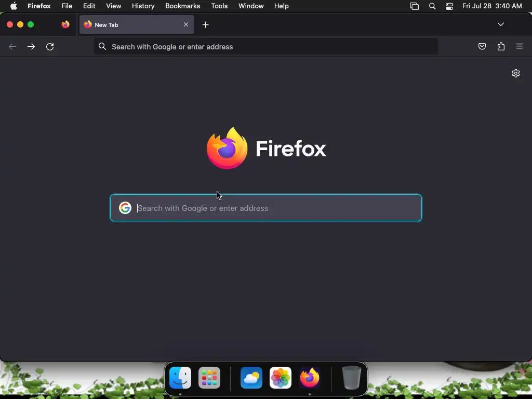
Task: Click the forward navigation arrow
Action: 31,46
